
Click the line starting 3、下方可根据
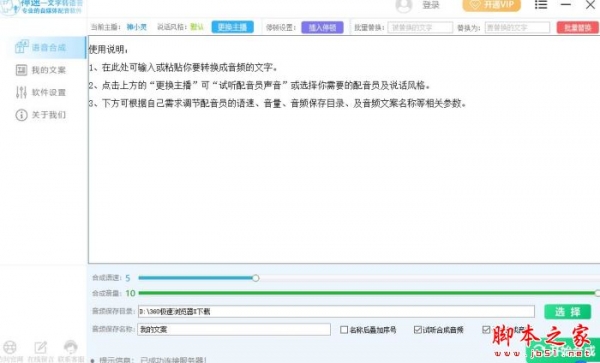click(x=278, y=103)
